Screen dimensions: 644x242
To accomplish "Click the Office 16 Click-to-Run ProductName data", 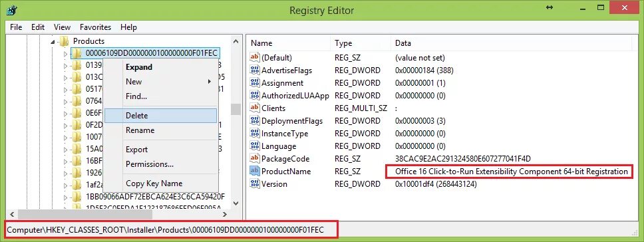I will (x=512, y=172).
